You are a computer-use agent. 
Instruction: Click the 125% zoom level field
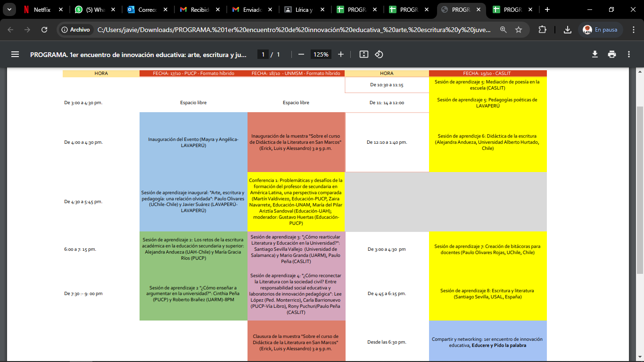pos(321,54)
